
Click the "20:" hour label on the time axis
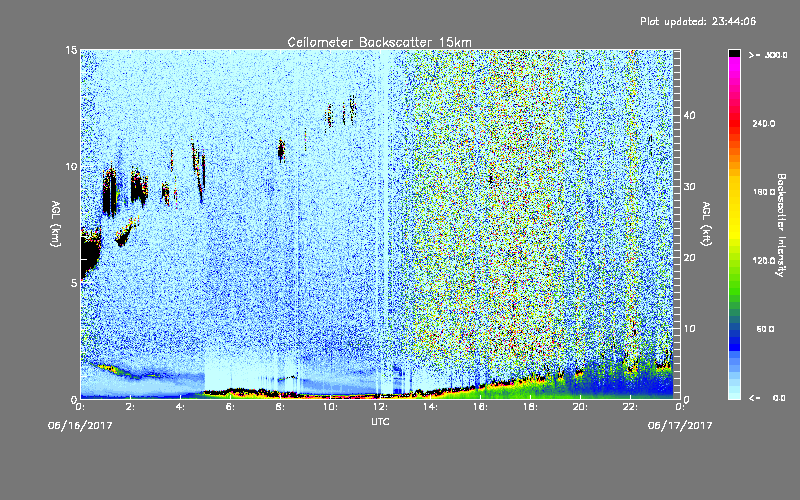pyautogui.click(x=580, y=407)
